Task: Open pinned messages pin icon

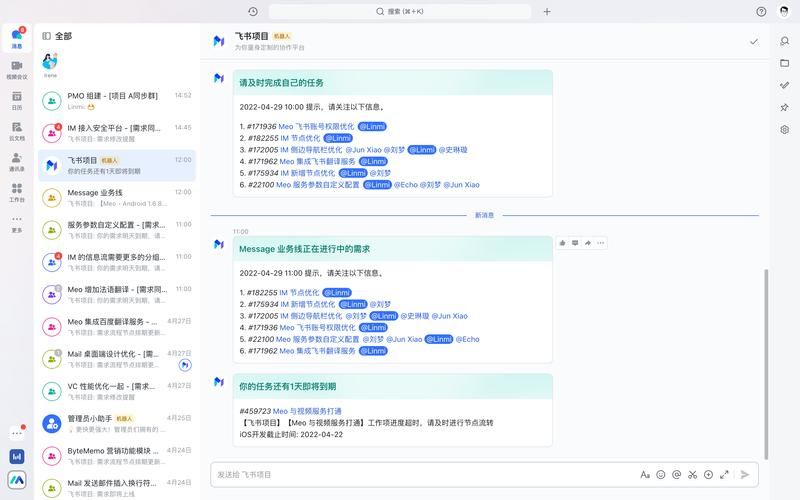Action: coord(784,107)
